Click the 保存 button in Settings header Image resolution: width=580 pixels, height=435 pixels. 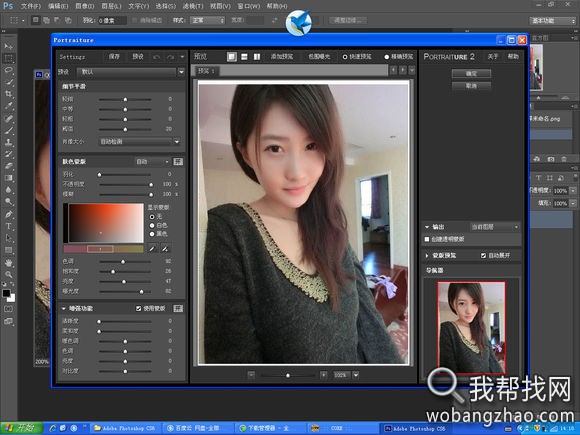point(114,57)
